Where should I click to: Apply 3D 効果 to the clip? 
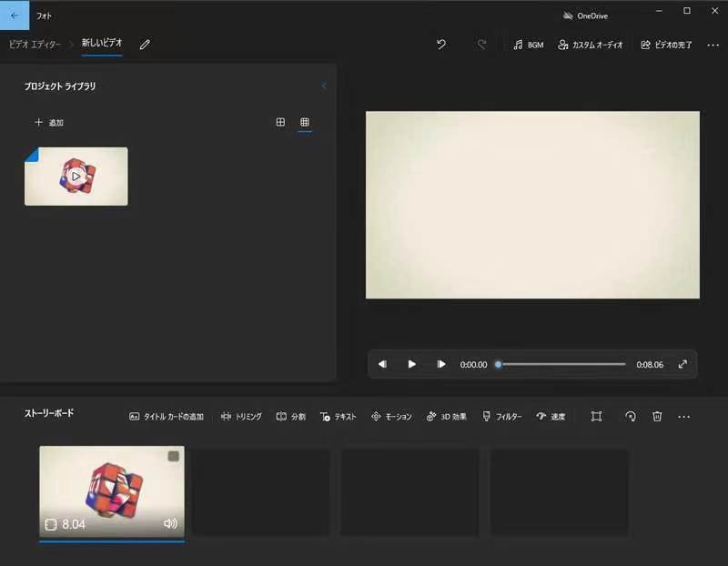[x=447, y=417]
